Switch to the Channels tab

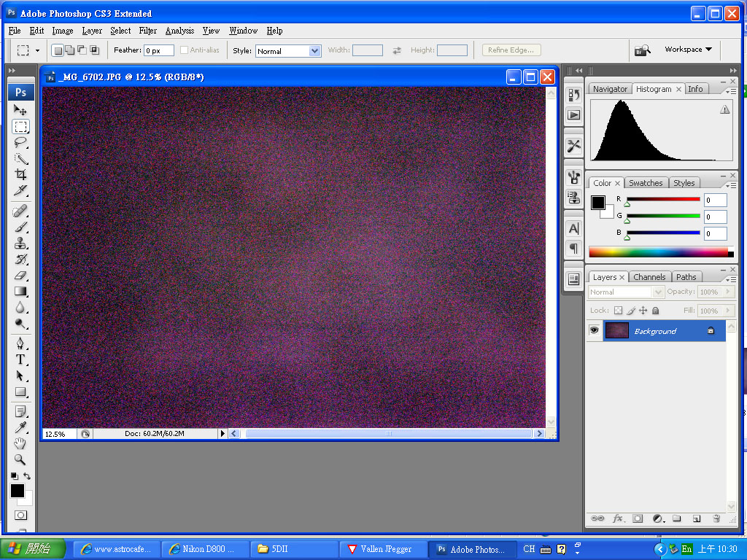[x=649, y=277]
